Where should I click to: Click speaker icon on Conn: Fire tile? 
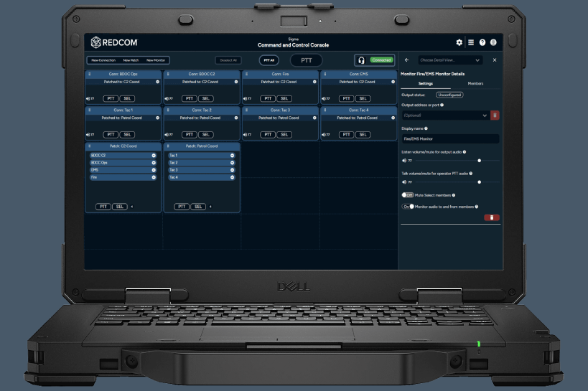point(245,98)
